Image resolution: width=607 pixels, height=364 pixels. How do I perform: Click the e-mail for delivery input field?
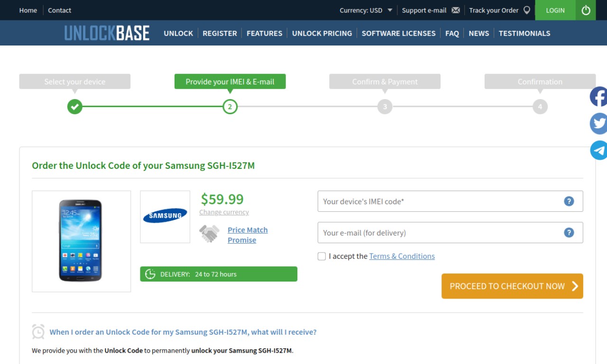pyautogui.click(x=450, y=233)
